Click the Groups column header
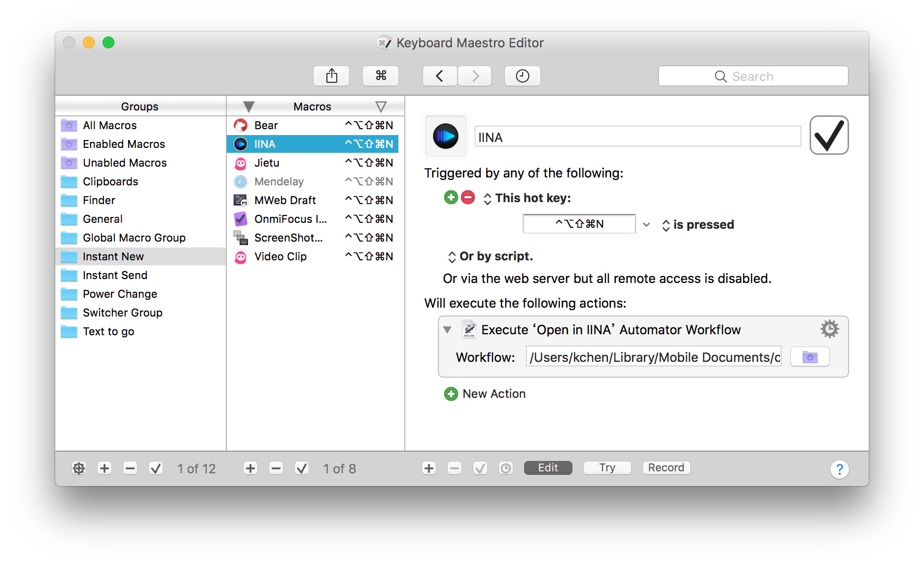Image resolution: width=924 pixels, height=565 pixels. (x=140, y=106)
